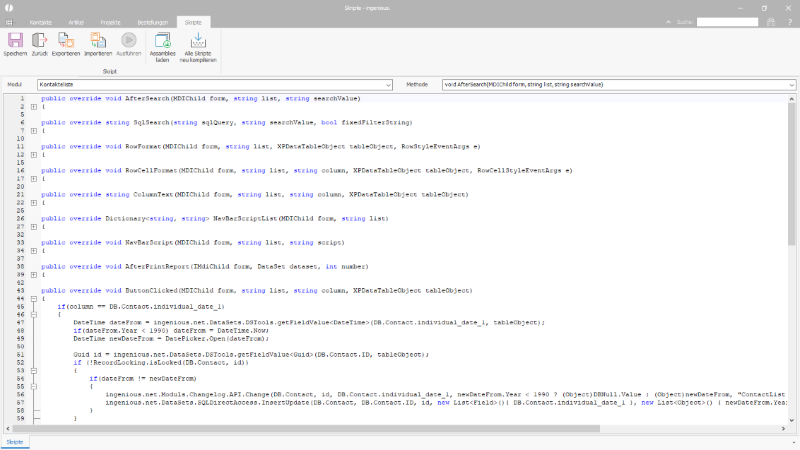
Task: Click line number 56 in the gutter
Action: pos(20,394)
